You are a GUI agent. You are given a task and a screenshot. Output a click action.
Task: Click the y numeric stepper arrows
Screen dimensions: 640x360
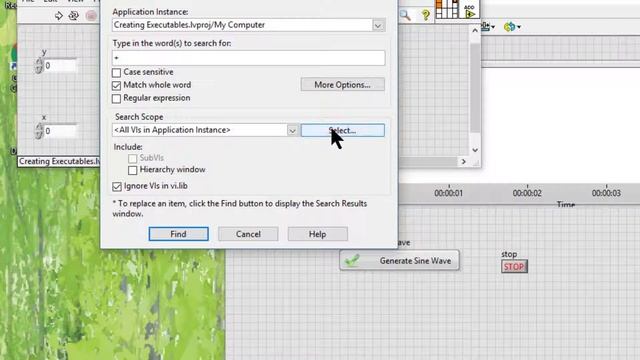coord(39,65)
